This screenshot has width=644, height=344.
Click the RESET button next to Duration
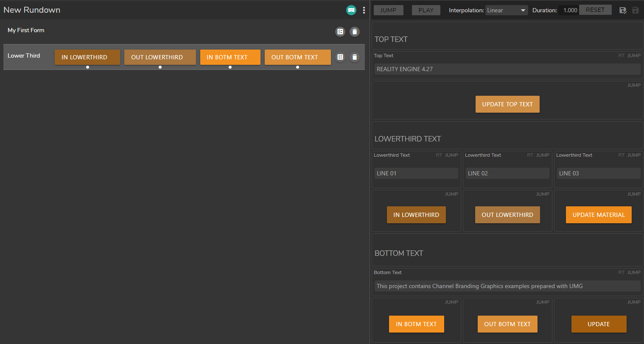[595, 10]
